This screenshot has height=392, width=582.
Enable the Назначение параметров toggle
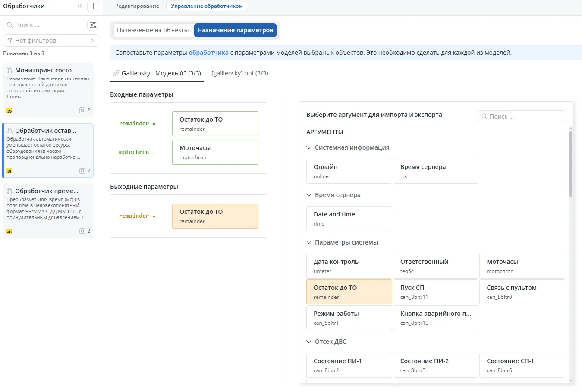pos(236,30)
